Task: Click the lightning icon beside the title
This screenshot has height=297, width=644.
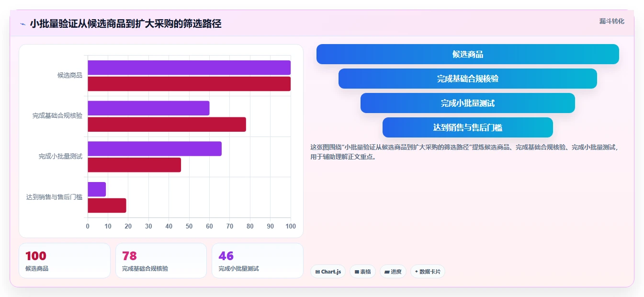Action: 23,24
